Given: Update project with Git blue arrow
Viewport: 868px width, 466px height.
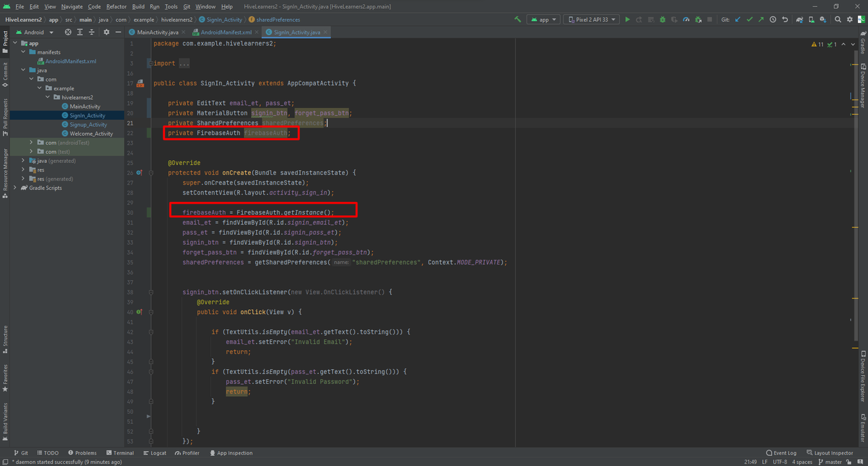Looking at the screenshot, I should point(738,20).
